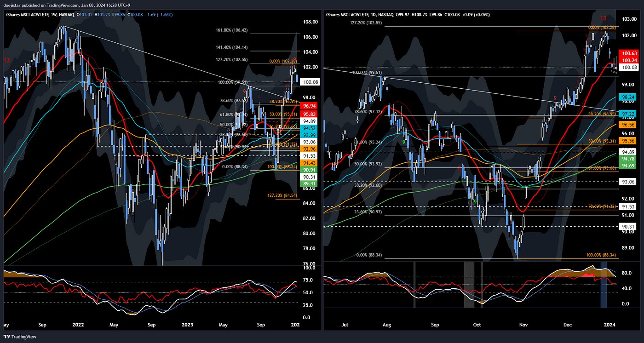Image resolution: width=644 pixels, height=343 pixels.
Task: Select the 161.80% (106.42) Fibonacci label
Action: [x=231, y=30]
